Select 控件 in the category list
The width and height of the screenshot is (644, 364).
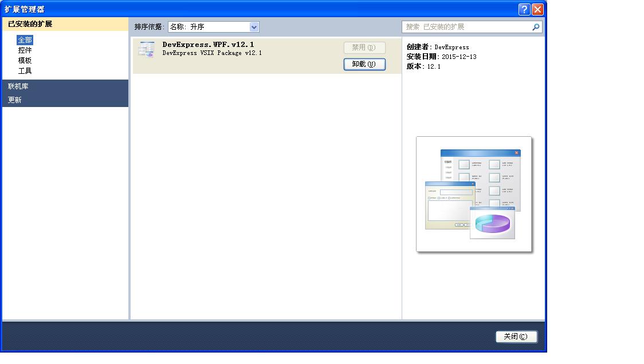click(x=25, y=50)
